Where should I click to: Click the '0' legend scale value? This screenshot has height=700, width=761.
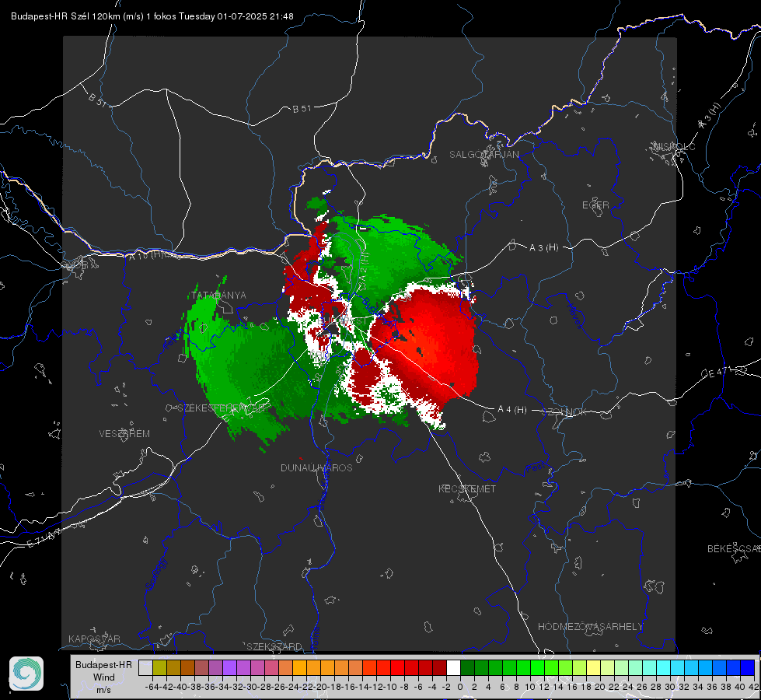point(460,687)
